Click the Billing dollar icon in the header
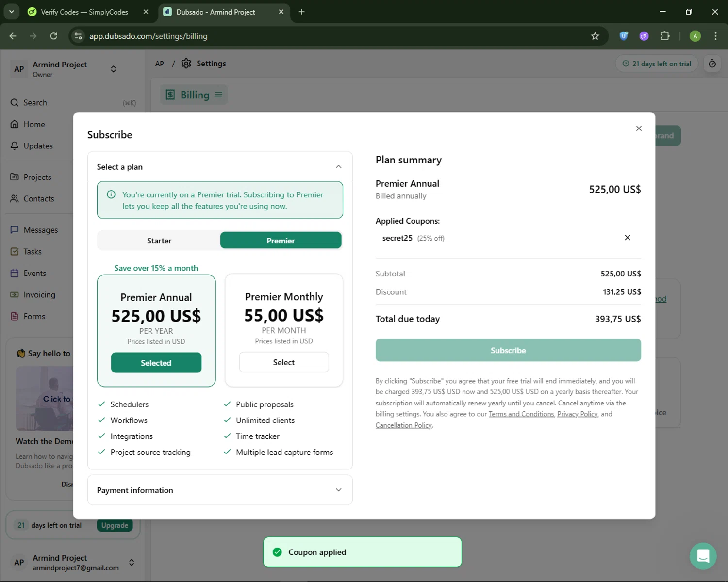 tap(170, 95)
